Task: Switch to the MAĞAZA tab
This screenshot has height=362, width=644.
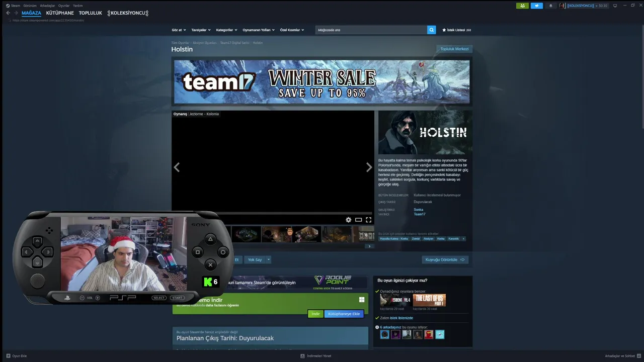Action: coord(31,13)
